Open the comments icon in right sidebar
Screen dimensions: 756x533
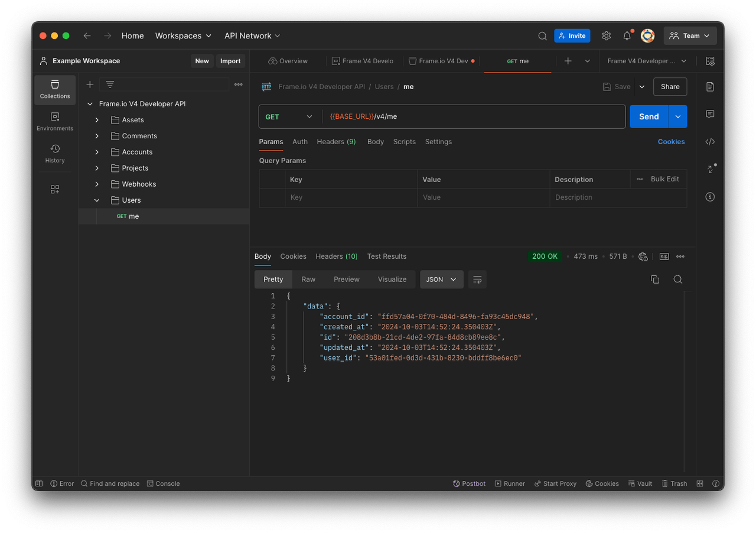710,114
